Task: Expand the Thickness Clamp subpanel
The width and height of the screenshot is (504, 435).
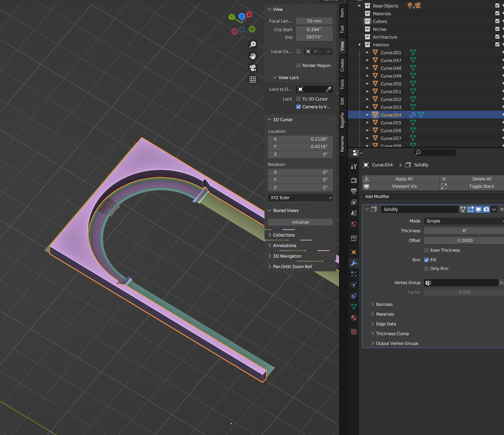Action: tap(392, 334)
